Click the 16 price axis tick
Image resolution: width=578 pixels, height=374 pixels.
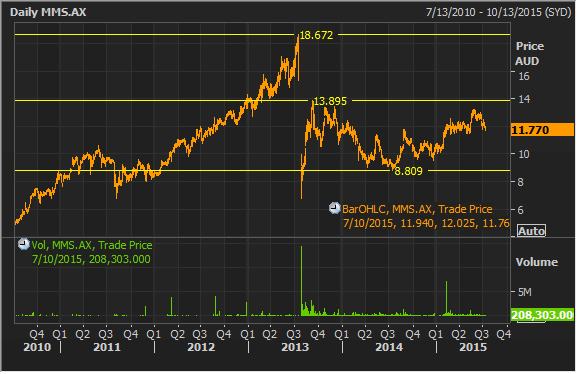pos(523,76)
